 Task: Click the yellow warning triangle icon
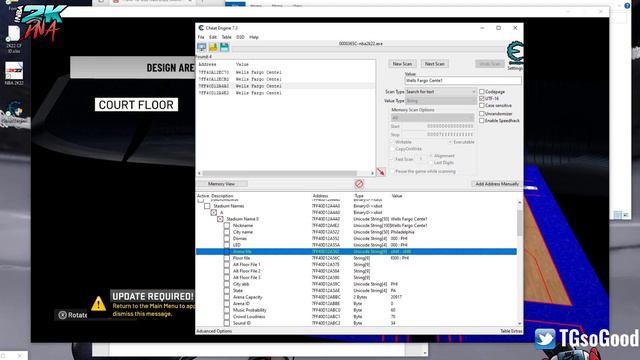[98, 304]
